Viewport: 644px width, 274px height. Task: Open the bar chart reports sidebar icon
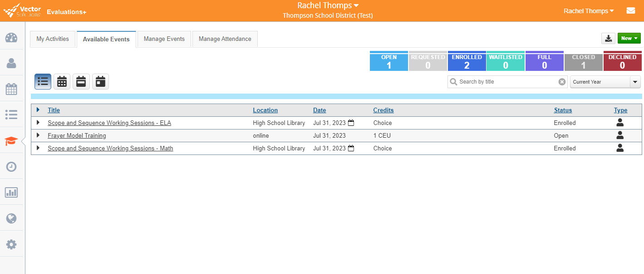coord(11,193)
